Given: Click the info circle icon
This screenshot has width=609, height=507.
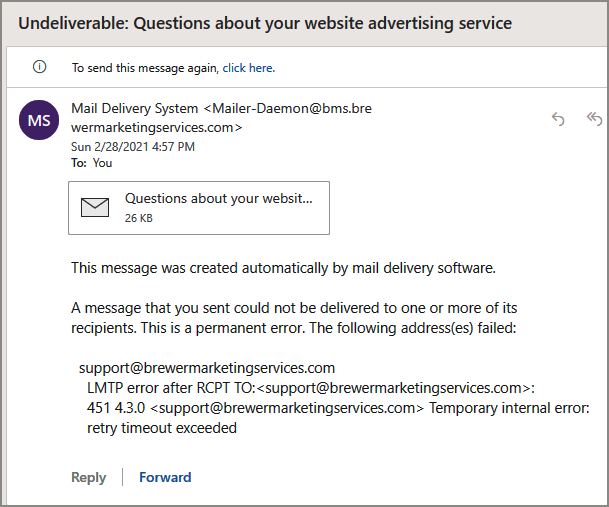Looking at the screenshot, I should (x=40, y=67).
